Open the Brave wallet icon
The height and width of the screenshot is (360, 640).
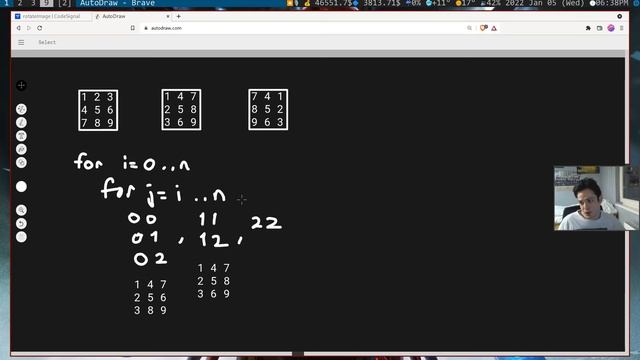tap(600, 28)
